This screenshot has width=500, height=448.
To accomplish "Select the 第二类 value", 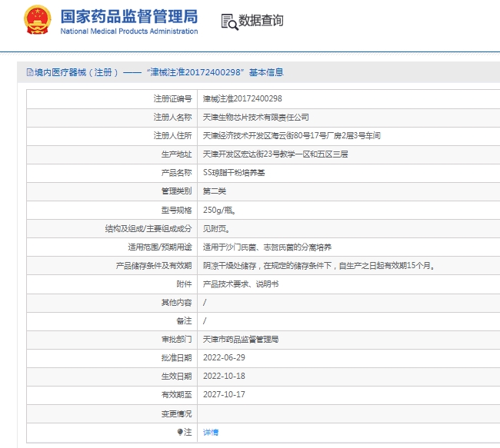I will click(x=215, y=191).
